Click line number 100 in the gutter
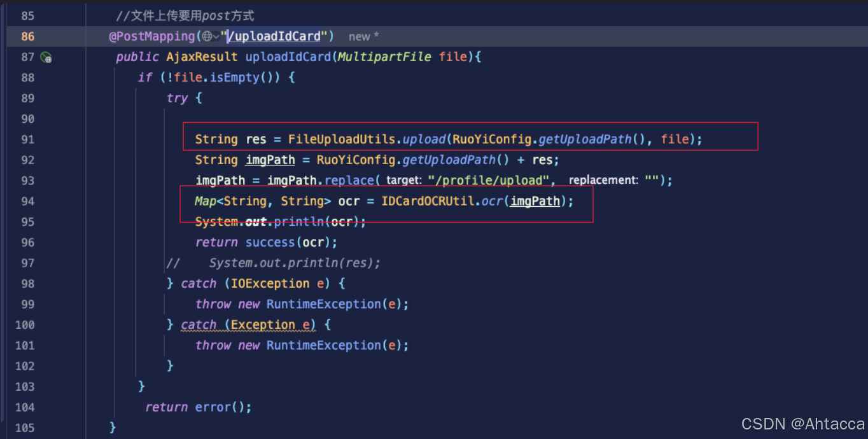 pos(25,325)
